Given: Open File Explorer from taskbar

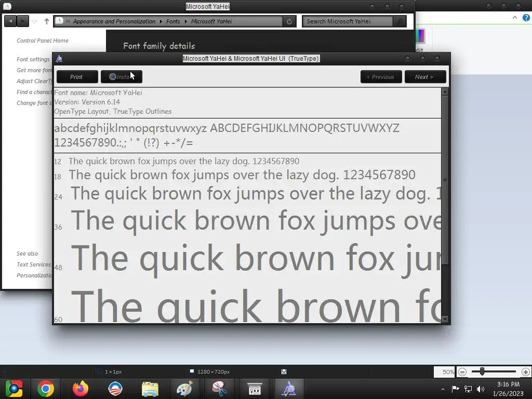Looking at the screenshot, I should (x=150, y=389).
